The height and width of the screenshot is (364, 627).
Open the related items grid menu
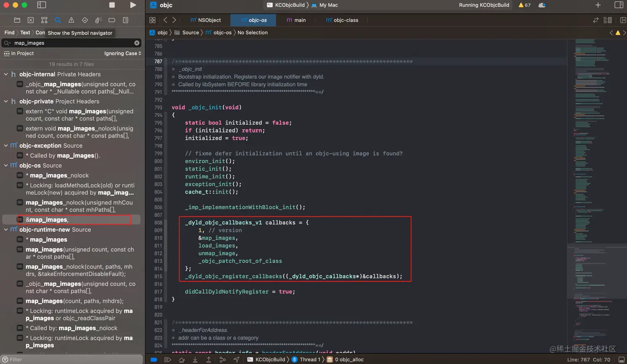coord(153,20)
